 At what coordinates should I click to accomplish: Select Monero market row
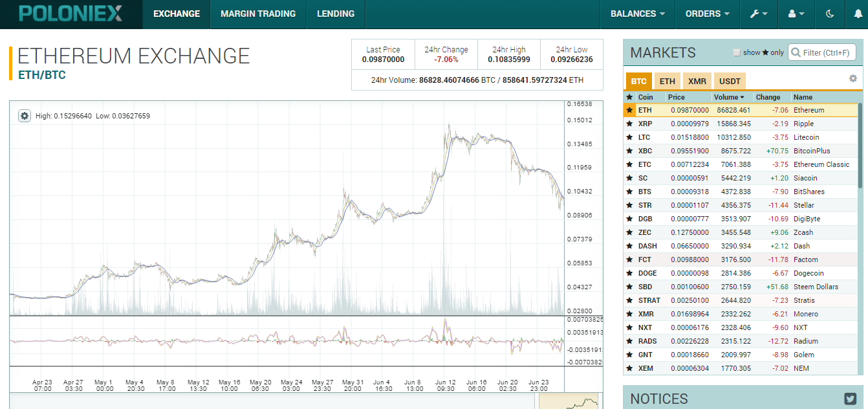[741, 314]
